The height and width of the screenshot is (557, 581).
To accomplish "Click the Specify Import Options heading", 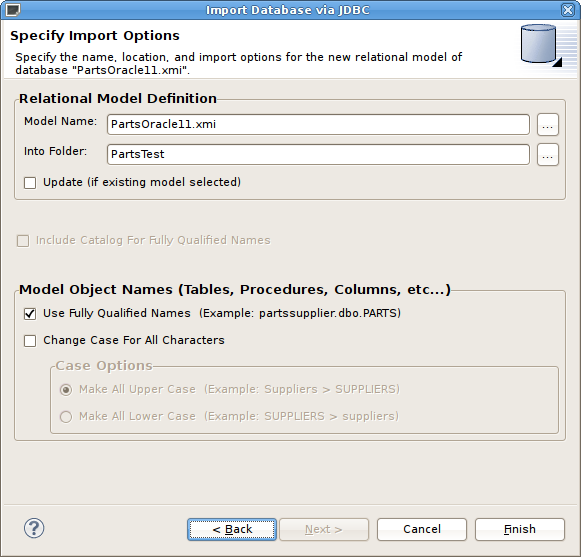I will [x=95, y=36].
